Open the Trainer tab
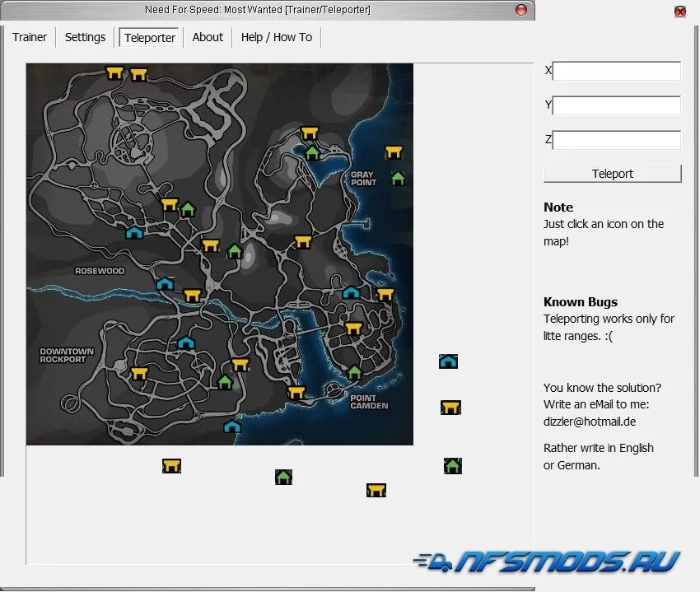700x592 pixels. [x=30, y=37]
